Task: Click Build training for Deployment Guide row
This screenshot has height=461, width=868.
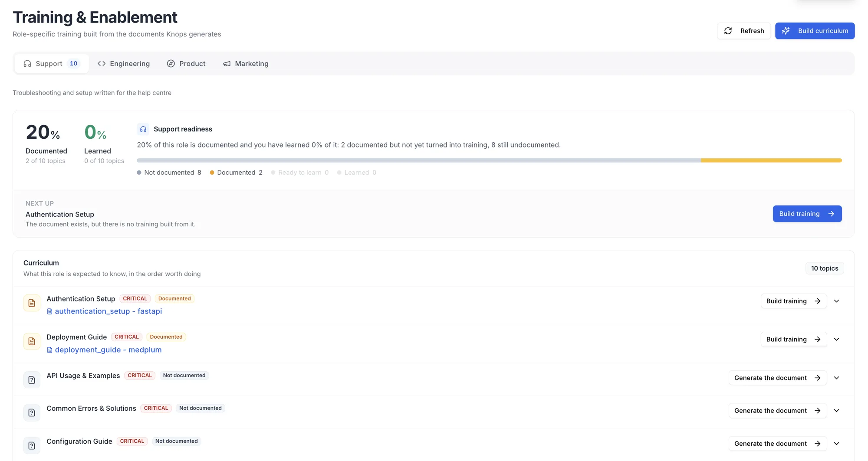Action: [793, 339]
